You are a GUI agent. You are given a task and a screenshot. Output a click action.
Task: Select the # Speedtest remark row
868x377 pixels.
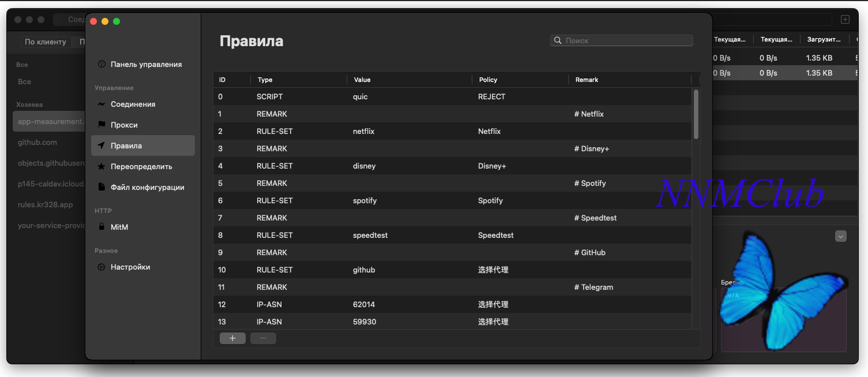tap(452, 218)
